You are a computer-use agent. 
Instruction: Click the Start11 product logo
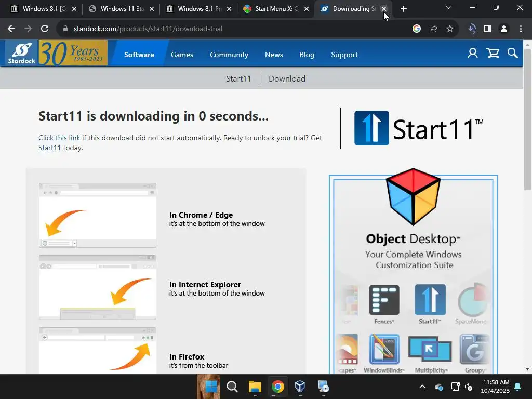tap(419, 128)
